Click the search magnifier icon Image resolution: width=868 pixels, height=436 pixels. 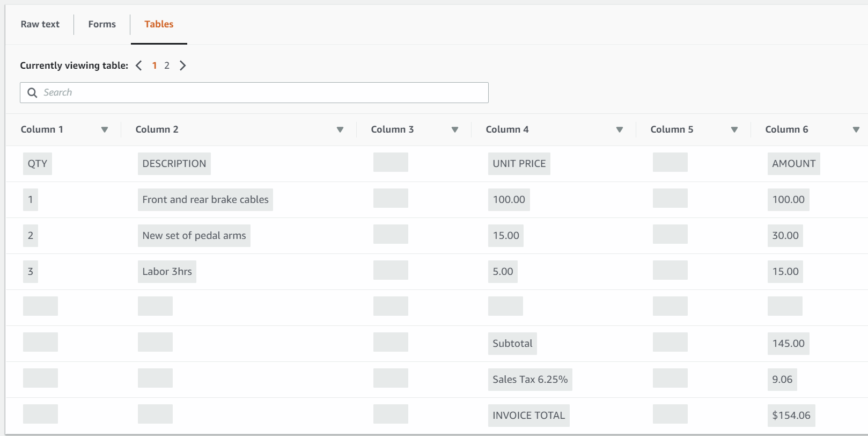click(x=32, y=92)
